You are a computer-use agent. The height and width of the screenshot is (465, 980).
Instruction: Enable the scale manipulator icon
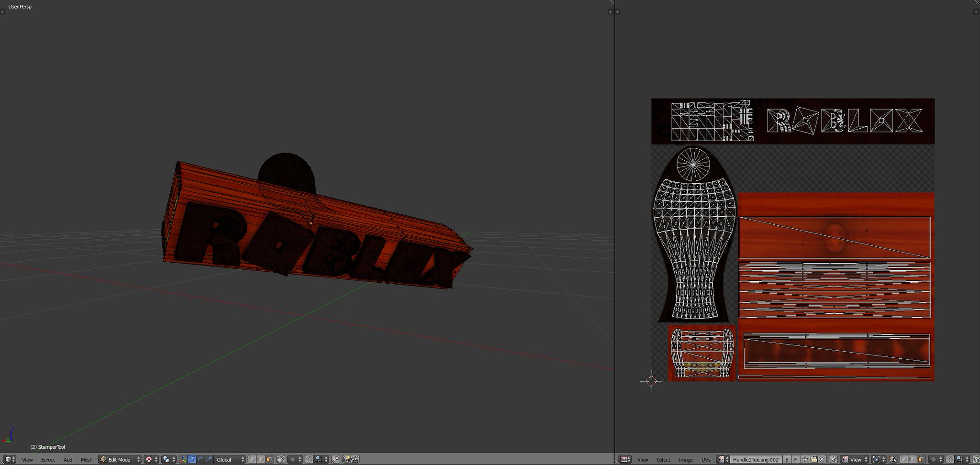tap(209, 460)
